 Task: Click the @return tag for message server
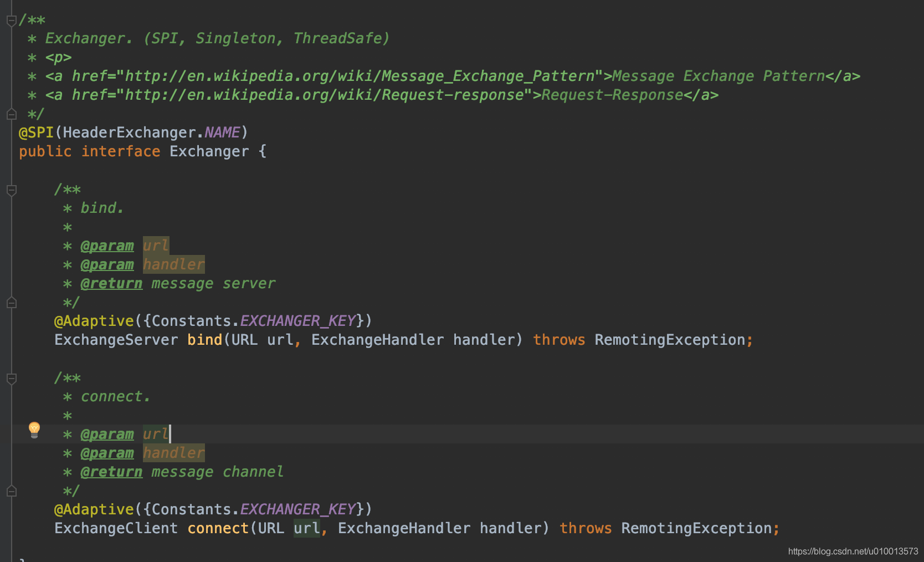(111, 283)
